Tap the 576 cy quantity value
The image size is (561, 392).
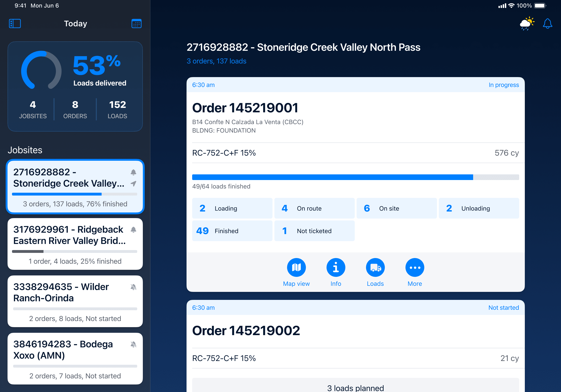507,153
